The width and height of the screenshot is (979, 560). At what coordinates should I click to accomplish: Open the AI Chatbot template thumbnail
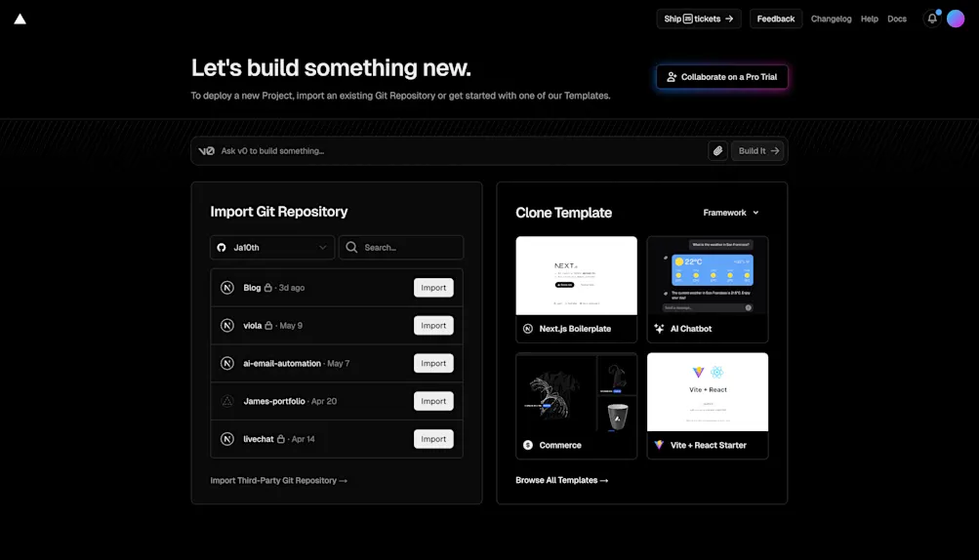click(x=708, y=276)
